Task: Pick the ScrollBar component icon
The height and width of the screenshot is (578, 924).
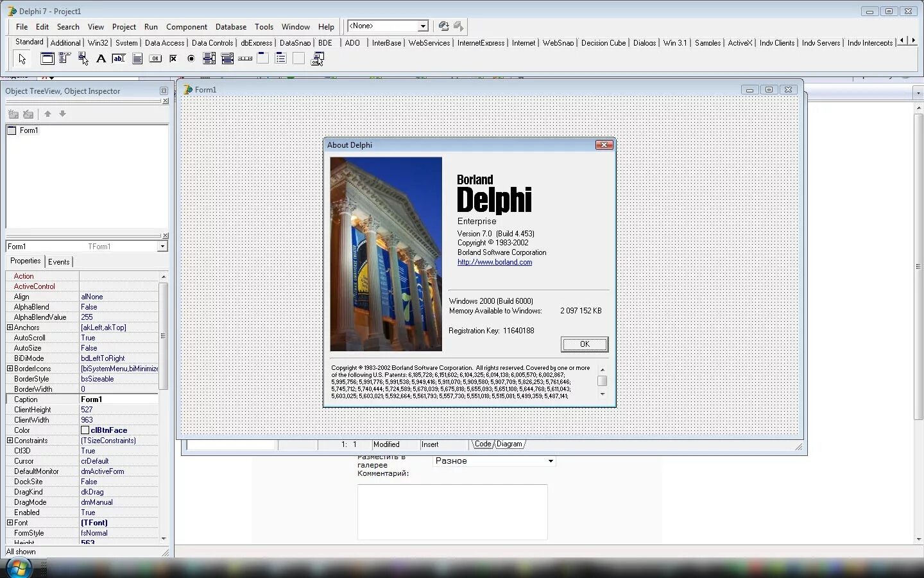Action: coord(245,58)
